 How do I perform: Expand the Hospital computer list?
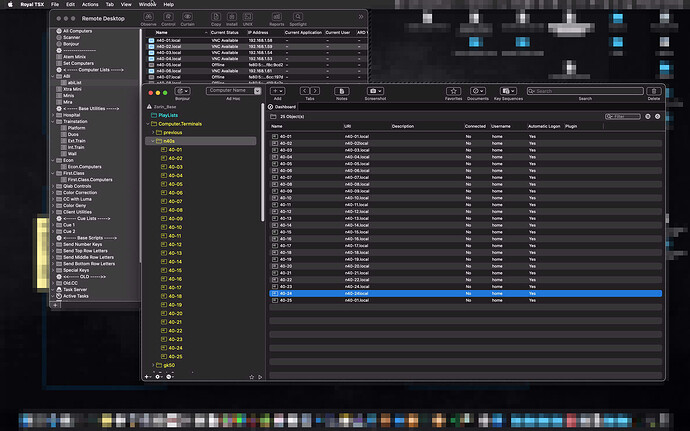[53, 115]
